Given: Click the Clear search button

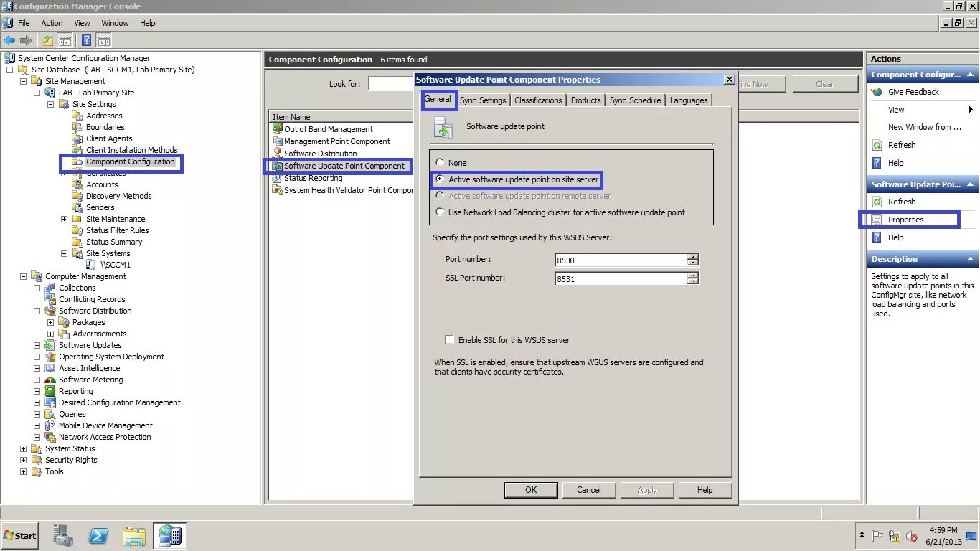Looking at the screenshot, I should tap(825, 84).
